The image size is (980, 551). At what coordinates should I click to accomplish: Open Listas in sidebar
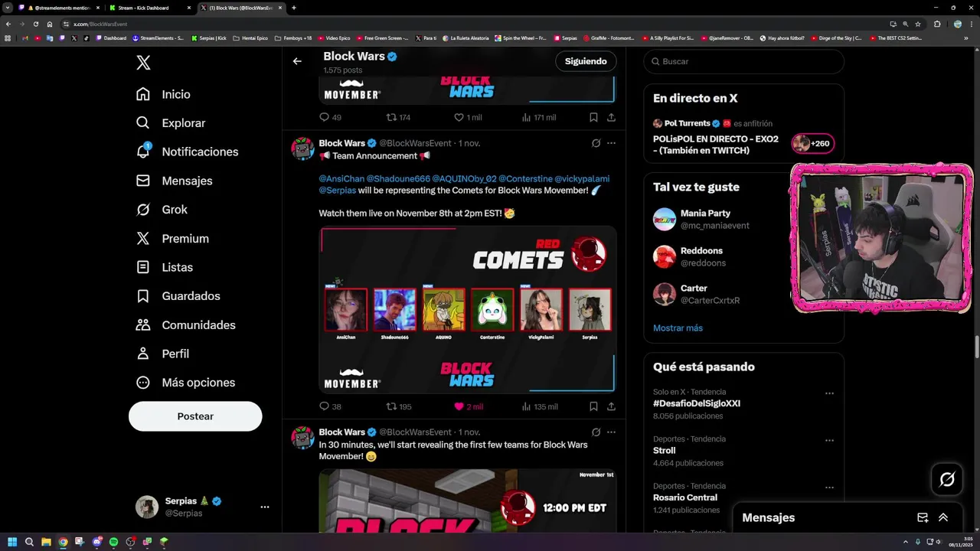click(164, 267)
